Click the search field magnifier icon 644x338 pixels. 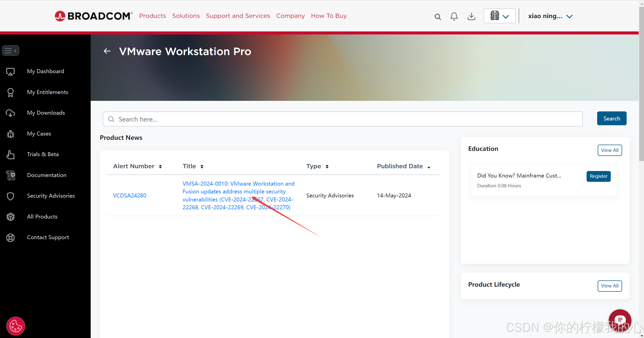[111, 119]
